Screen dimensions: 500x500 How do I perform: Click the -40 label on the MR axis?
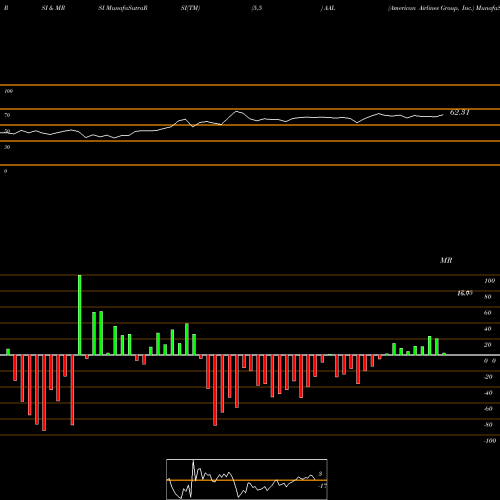click(488, 393)
